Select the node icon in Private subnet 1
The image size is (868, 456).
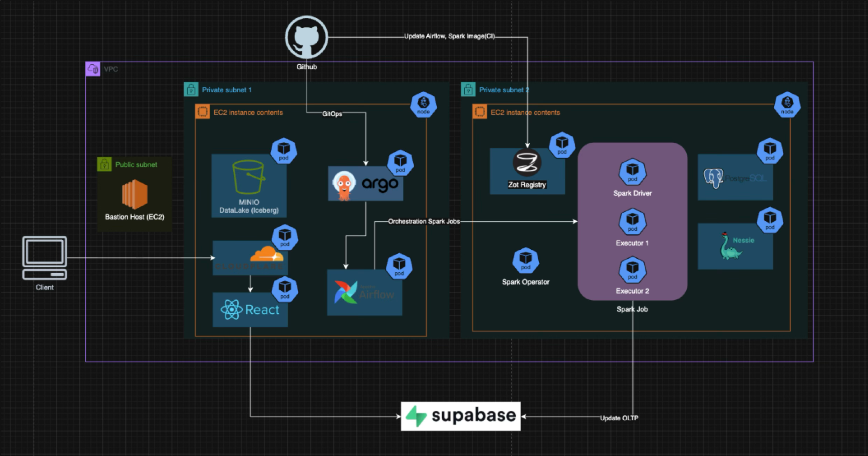[x=423, y=105]
